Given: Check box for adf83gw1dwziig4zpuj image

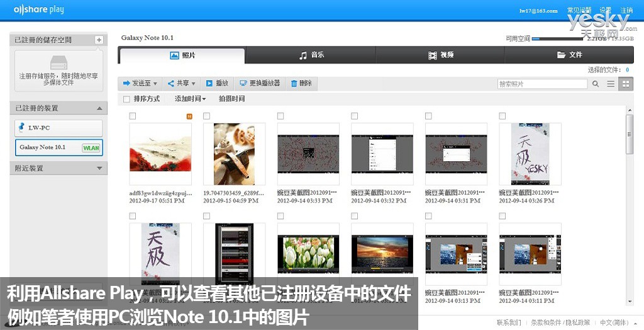Looking at the screenshot, I should (x=132, y=117).
